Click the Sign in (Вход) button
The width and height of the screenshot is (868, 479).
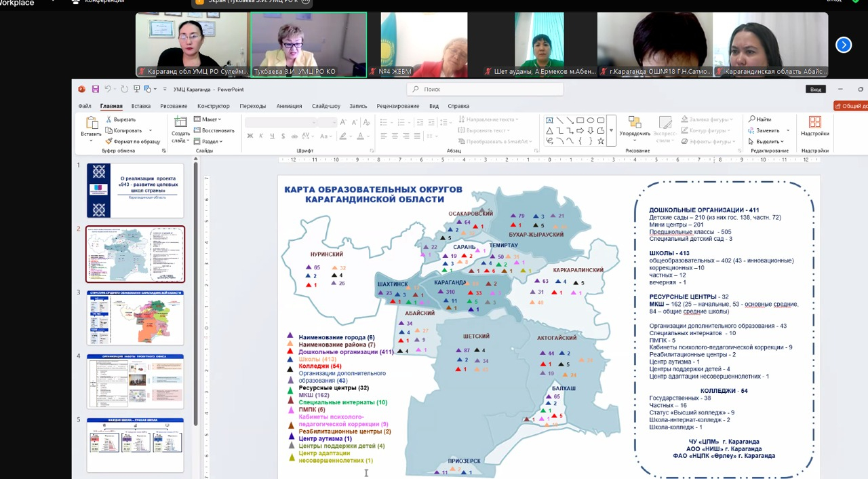pyautogui.click(x=816, y=89)
